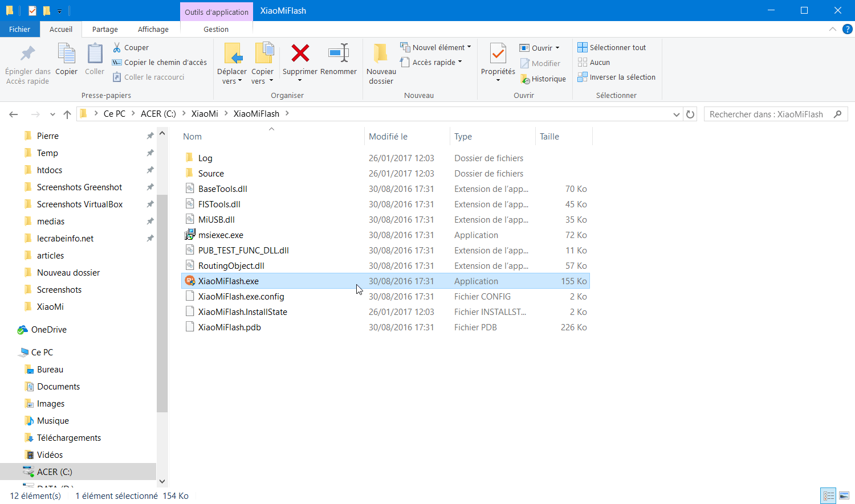
Task: Select the file XiaoMiFlash.pdb
Action: tap(230, 327)
